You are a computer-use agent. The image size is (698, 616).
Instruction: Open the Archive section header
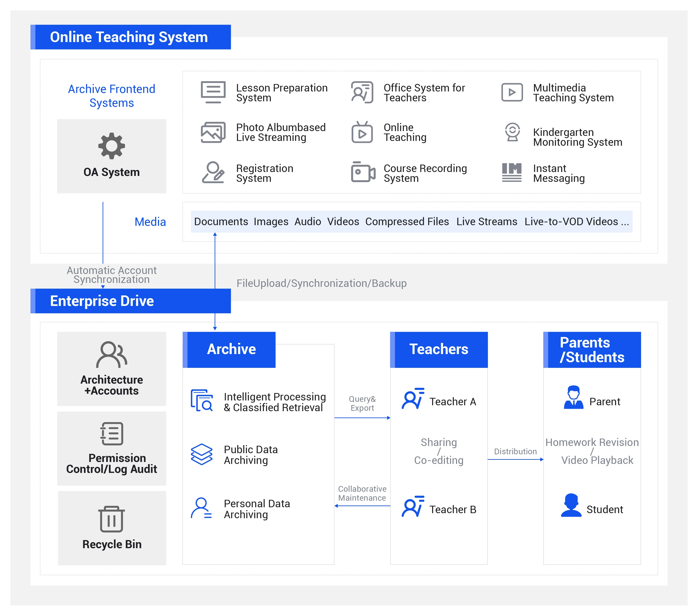click(231, 349)
